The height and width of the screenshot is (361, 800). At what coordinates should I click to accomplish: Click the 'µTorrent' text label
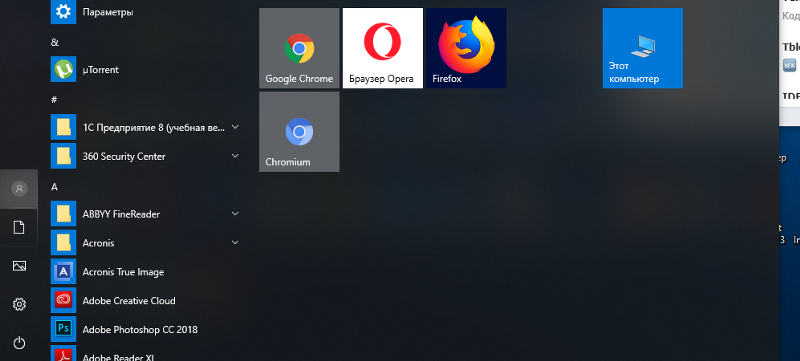pyautogui.click(x=101, y=70)
